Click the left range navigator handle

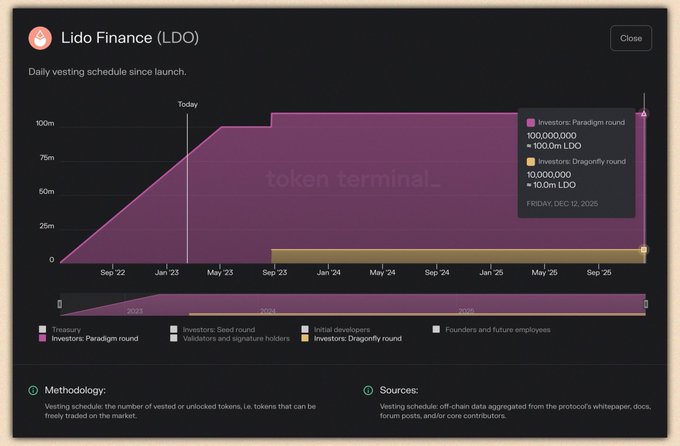point(60,304)
